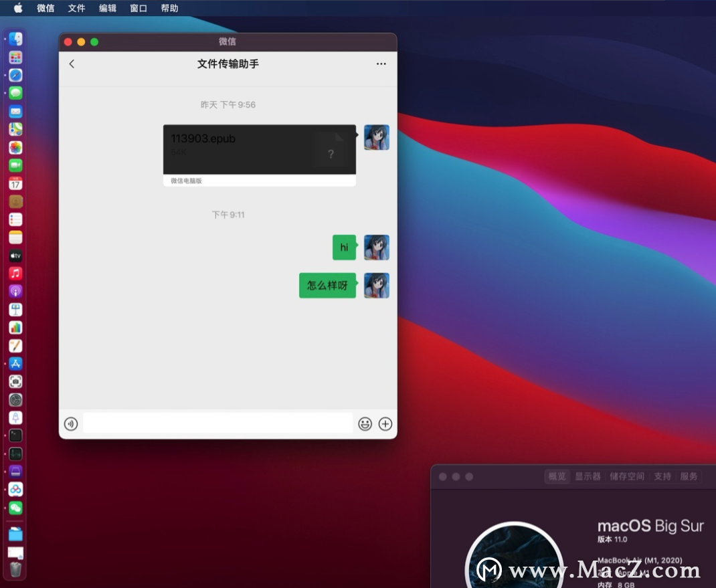Switch to 概览 tab in About This Mac
This screenshot has width=716, height=588.
557,476
